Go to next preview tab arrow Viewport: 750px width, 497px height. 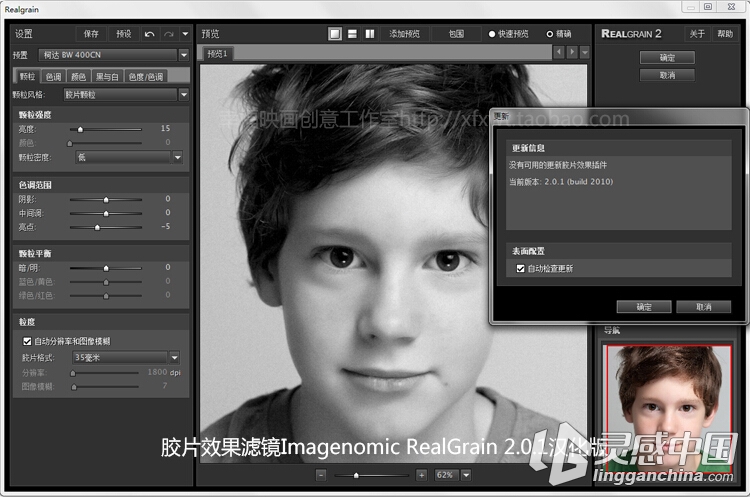572,52
